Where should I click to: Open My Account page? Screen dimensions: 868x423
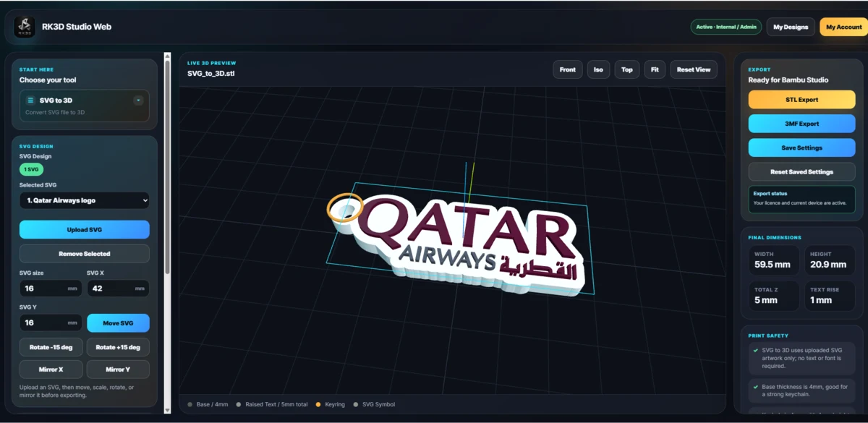[x=844, y=27]
